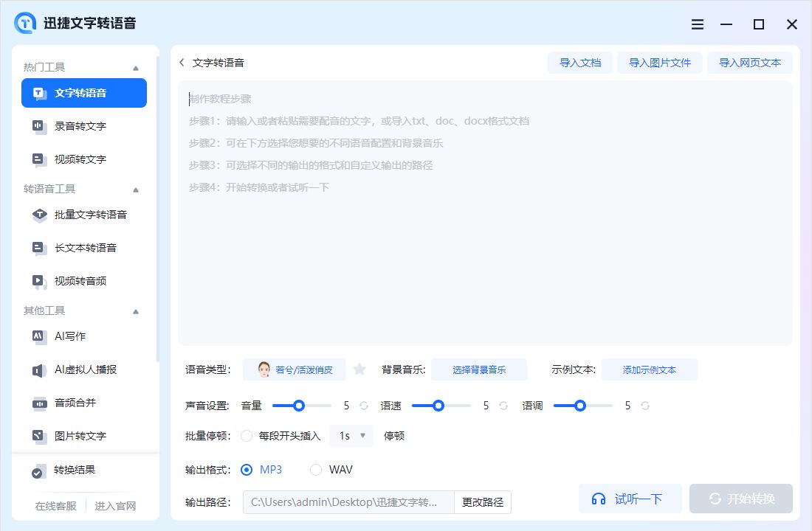
Task: Click 导入网页文本 button
Action: tap(750, 63)
